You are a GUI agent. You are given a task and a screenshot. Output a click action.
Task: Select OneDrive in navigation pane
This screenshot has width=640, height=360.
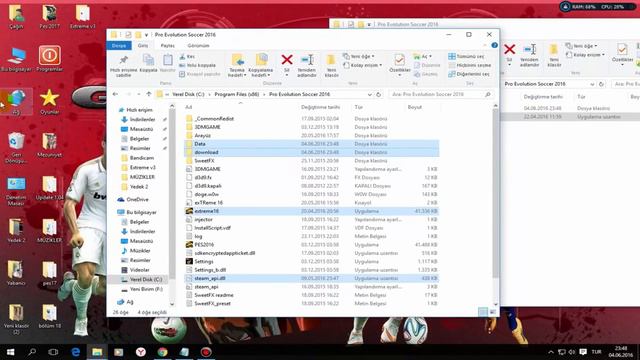point(138,200)
